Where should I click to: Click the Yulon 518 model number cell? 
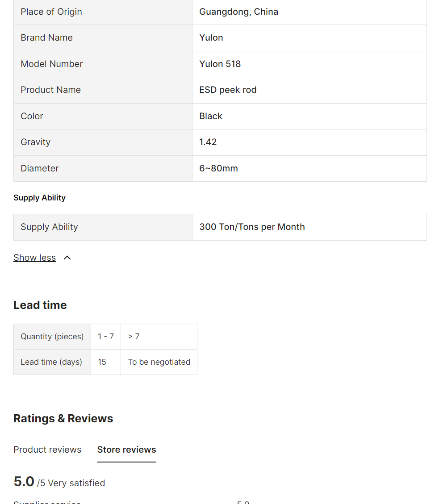220,64
